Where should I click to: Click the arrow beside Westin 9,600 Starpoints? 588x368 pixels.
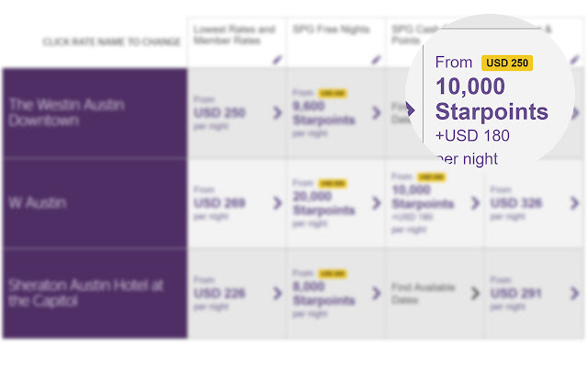(x=376, y=113)
